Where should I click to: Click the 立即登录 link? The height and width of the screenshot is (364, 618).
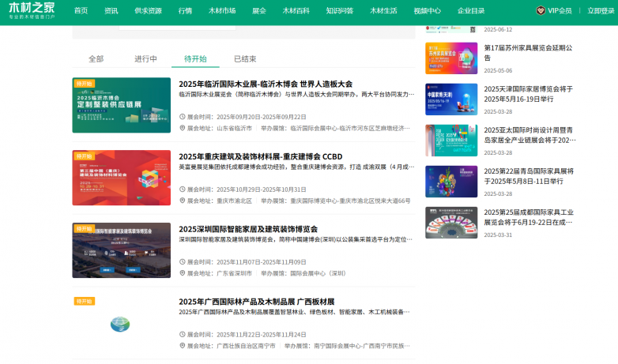(x=601, y=11)
